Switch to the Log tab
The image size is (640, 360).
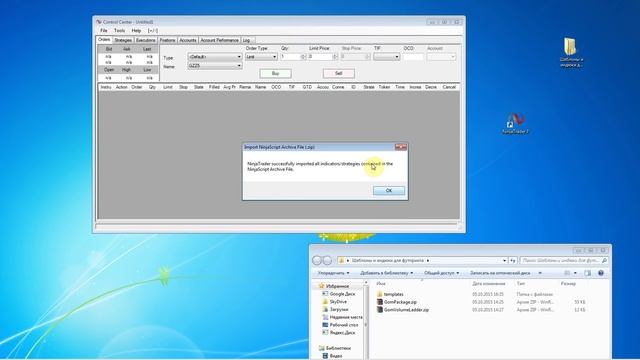[247, 40]
